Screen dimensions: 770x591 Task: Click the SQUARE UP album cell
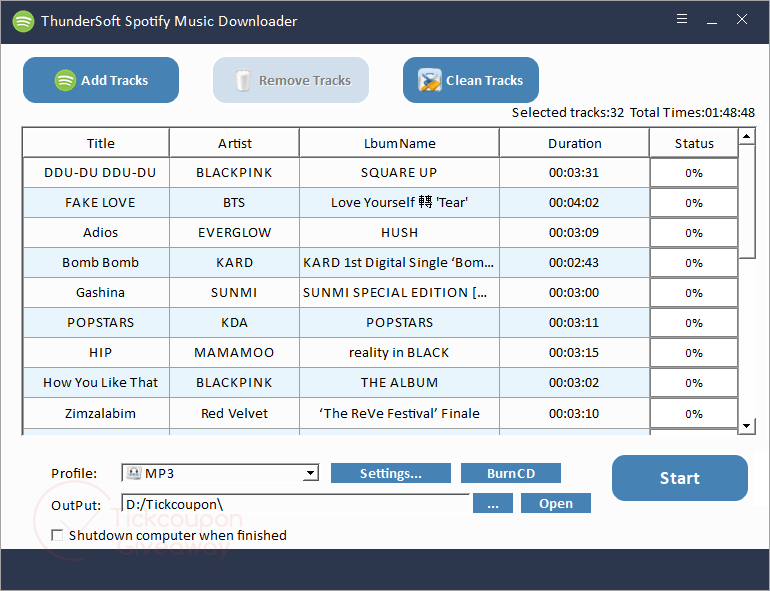point(399,172)
